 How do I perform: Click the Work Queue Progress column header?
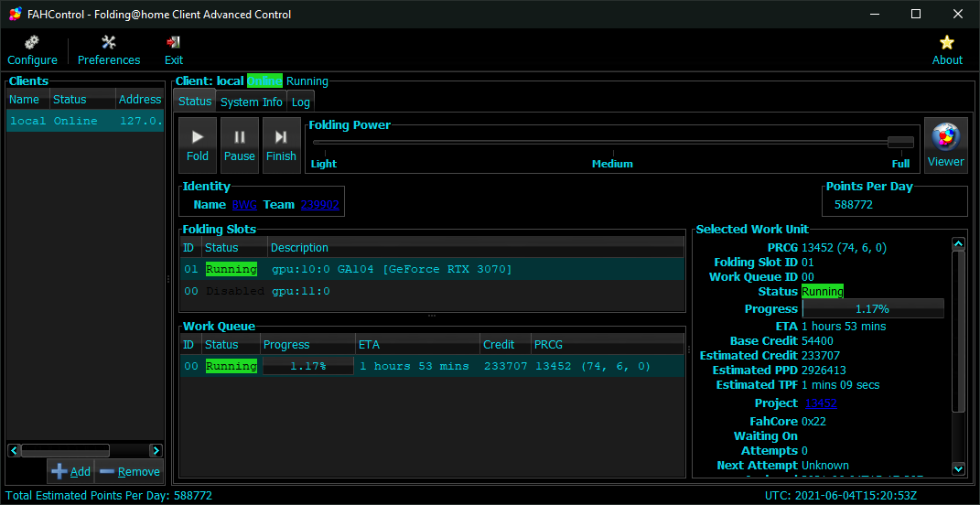(x=307, y=344)
